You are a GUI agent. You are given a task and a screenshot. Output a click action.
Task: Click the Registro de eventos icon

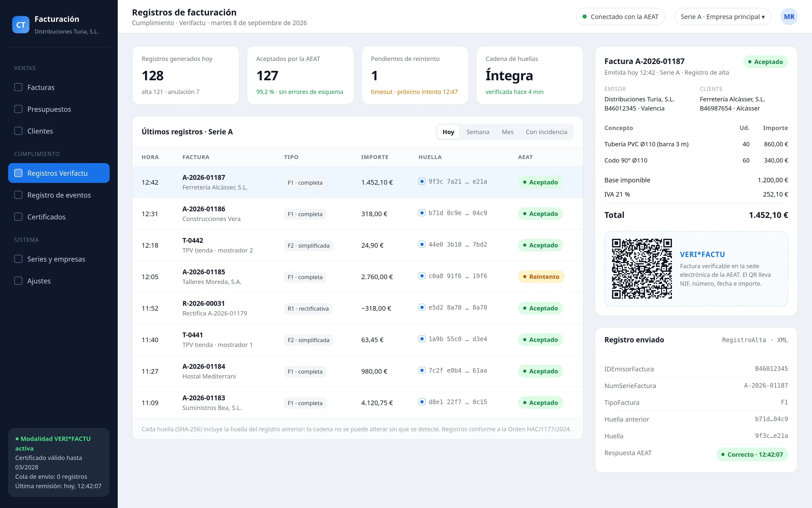tap(19, 195)
